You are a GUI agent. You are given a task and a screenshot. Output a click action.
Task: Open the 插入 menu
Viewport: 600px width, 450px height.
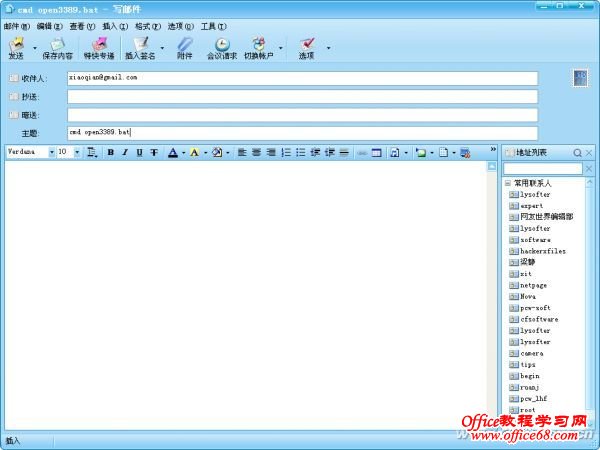point(115,26)
